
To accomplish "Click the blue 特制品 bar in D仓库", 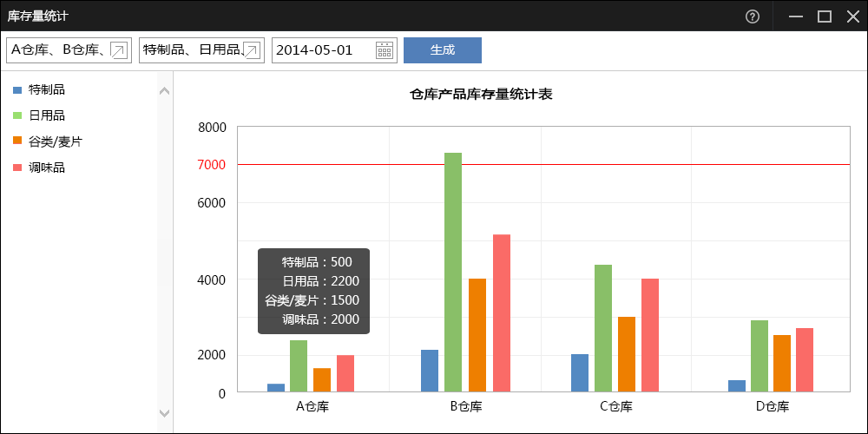I will point(737,386).
